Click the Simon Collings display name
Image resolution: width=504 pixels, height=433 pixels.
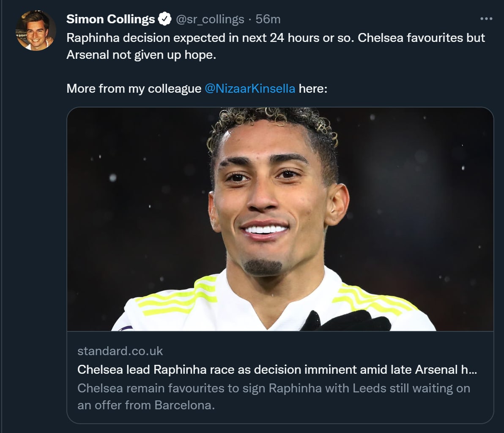pos(111,19)
